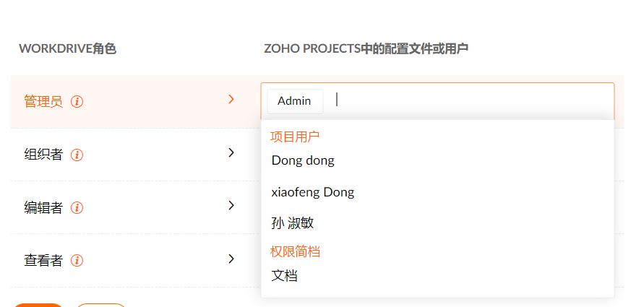Choose xiaofeng Dong in the dropdown
644x307 pixels.
(x=312, y=192)
